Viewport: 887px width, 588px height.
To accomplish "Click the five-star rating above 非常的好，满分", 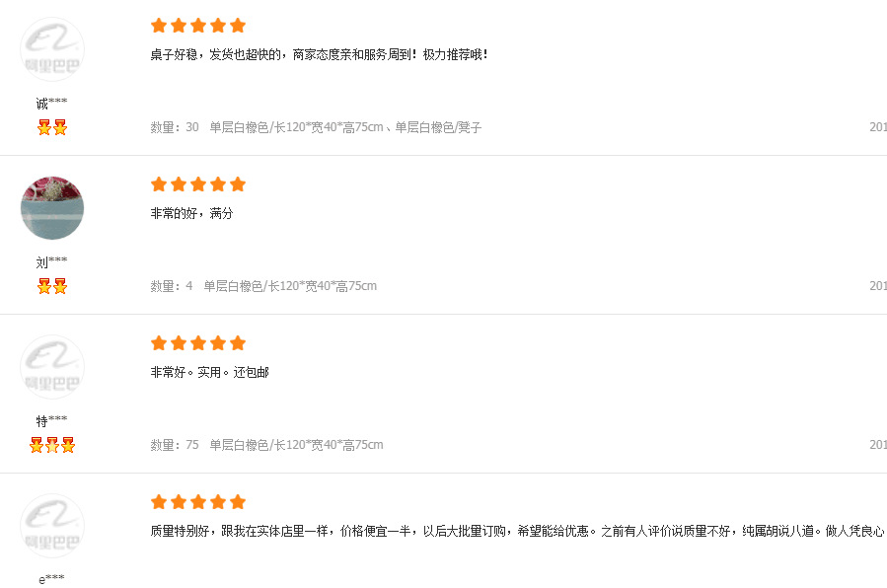I will pos(198,184).
